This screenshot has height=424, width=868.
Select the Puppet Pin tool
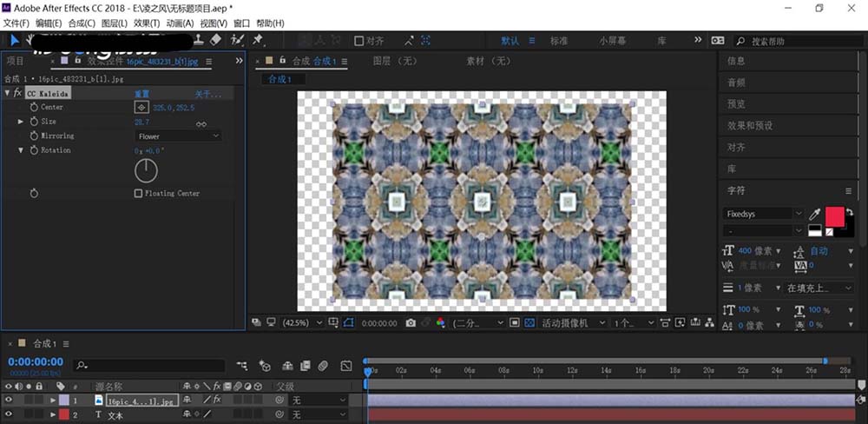pos(259,40)
